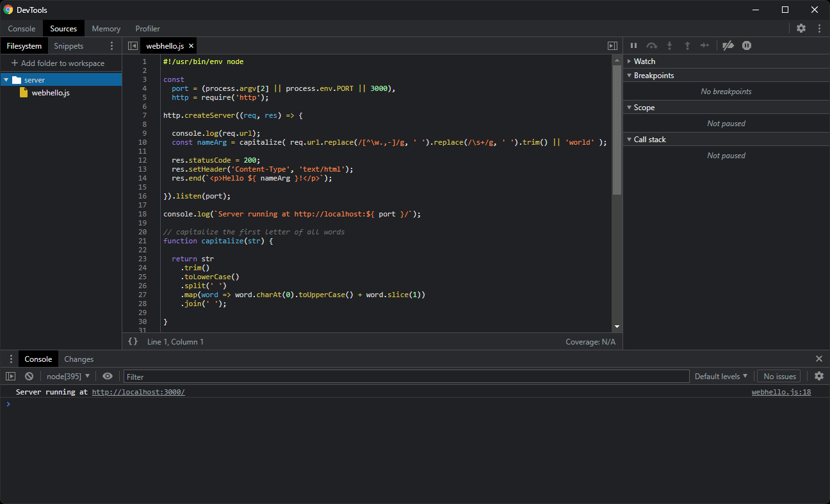Open DevTools settings gear
Viewport: 830px width, 504px height.
[801, 28]
